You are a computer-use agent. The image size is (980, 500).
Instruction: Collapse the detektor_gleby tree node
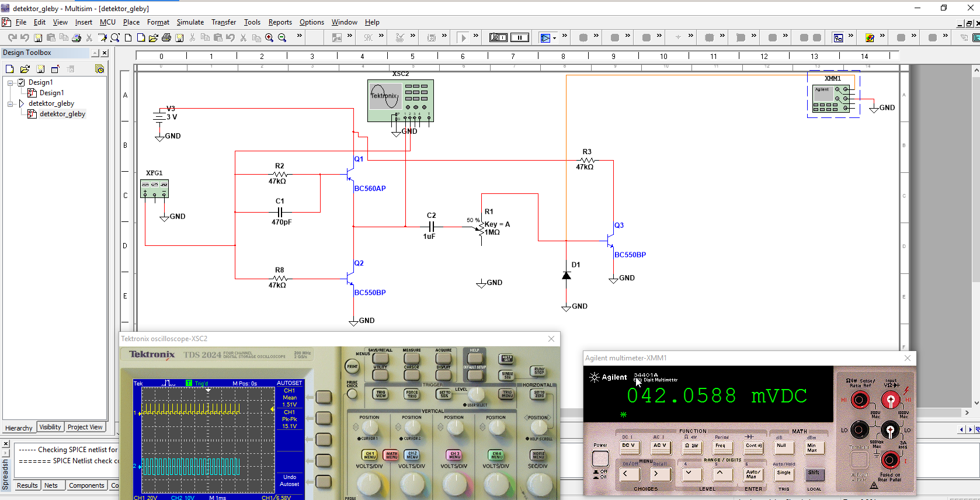click(x=10, y=103)
